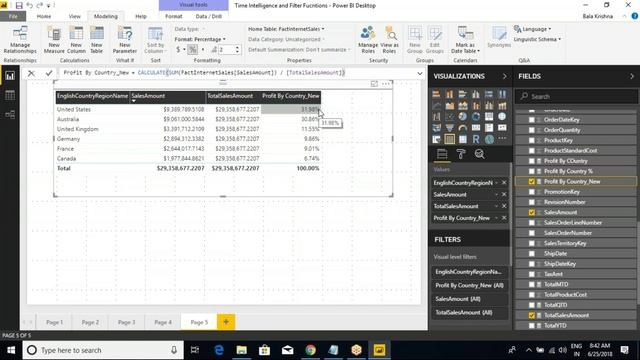
Task: Select the Pie chart visualization
Action: click(x=462, y=117)
